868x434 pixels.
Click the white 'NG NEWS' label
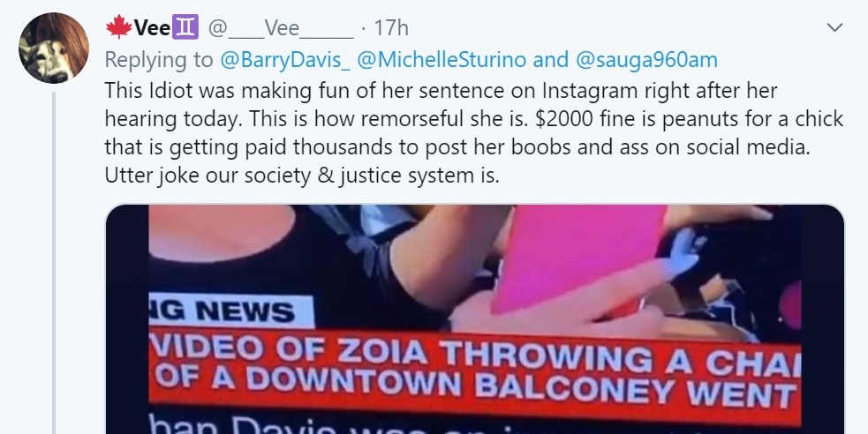pos(231,311)
